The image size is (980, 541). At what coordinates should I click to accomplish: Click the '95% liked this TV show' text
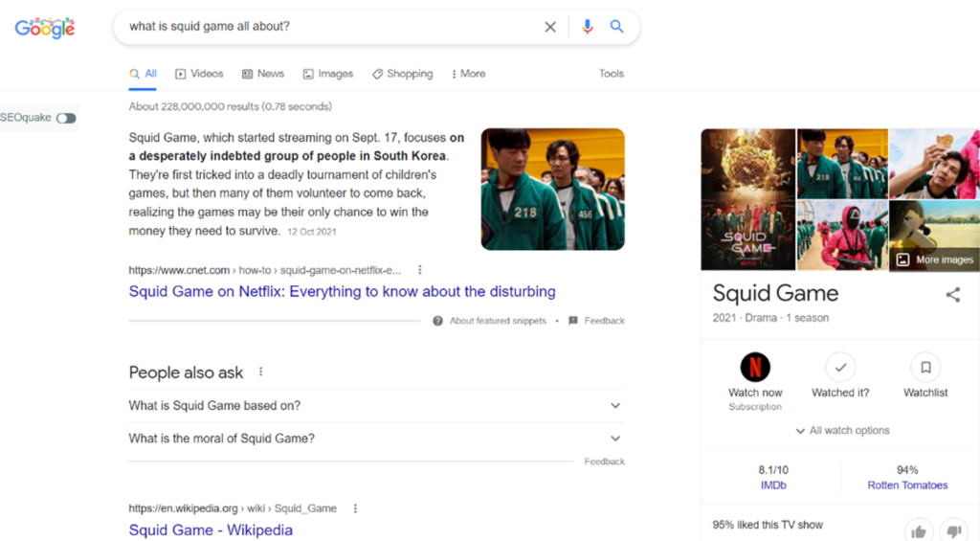click(x=768, y=525)
